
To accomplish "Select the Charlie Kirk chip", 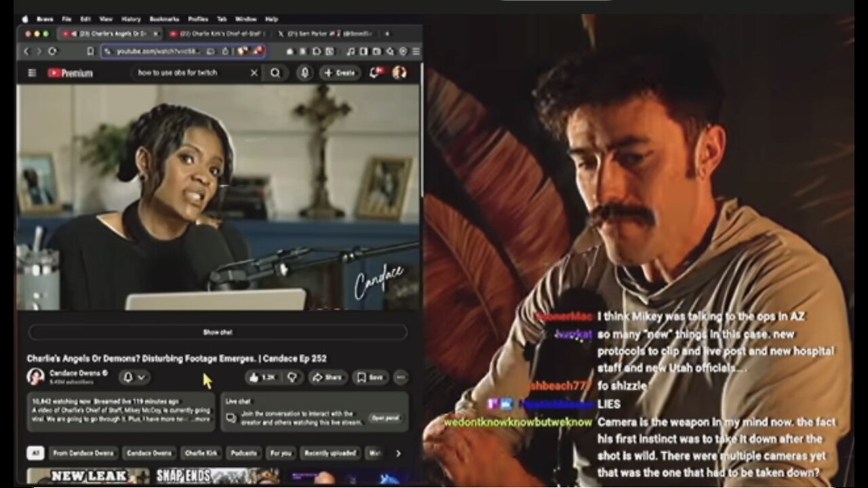I will (x=201, y=453).
